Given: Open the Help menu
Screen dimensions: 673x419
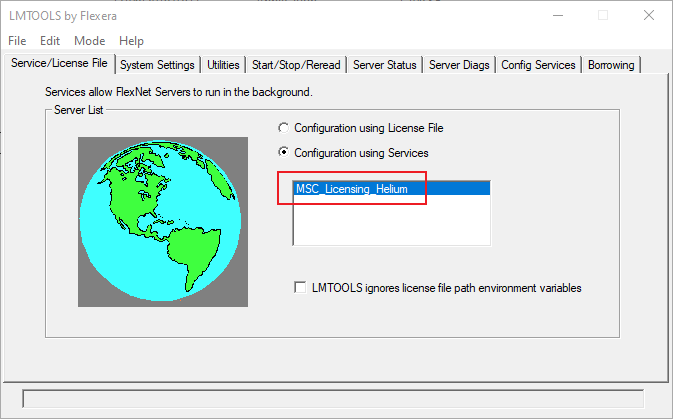Looking at the screenshot, I should (x=131, y=41).
